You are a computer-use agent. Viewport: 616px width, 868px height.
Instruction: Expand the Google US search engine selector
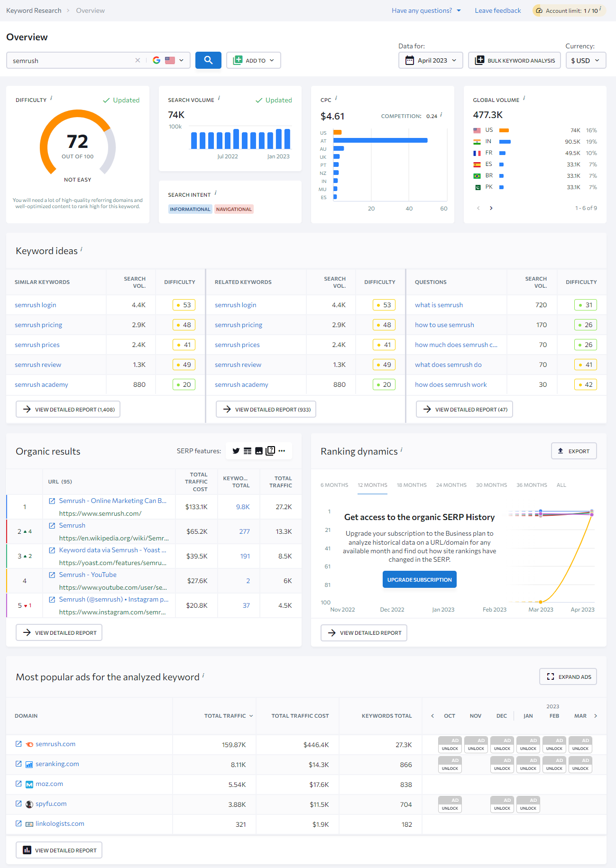169,60
